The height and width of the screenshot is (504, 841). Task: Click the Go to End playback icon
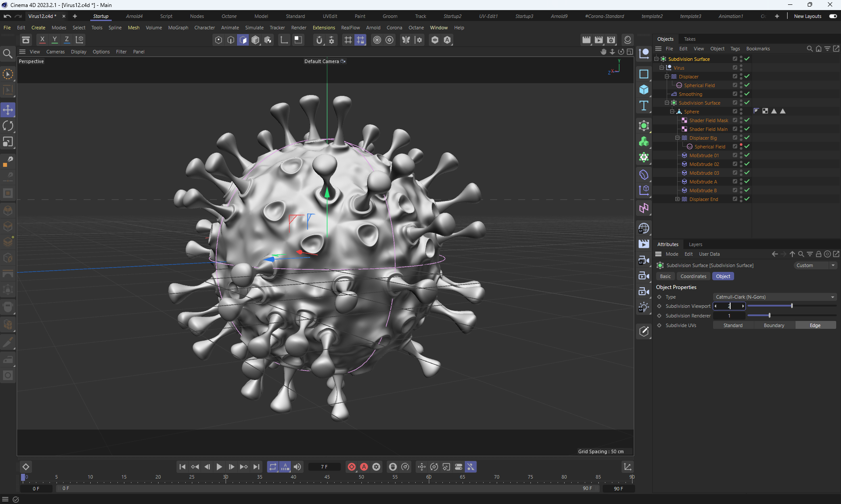(x=256, y=467)
